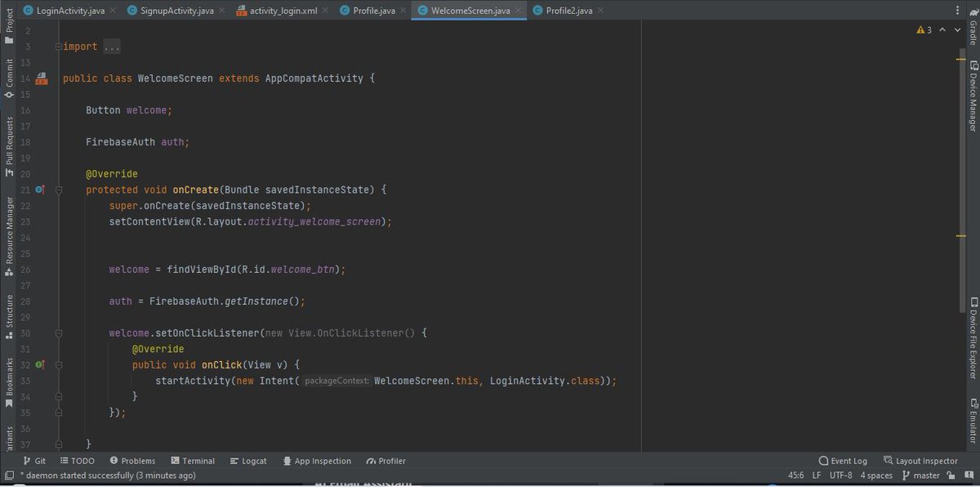Image resolution: width=980 pixels, height=487 pixels.
Task: Click the fold end marker on line 37
Action: point(58,444)
